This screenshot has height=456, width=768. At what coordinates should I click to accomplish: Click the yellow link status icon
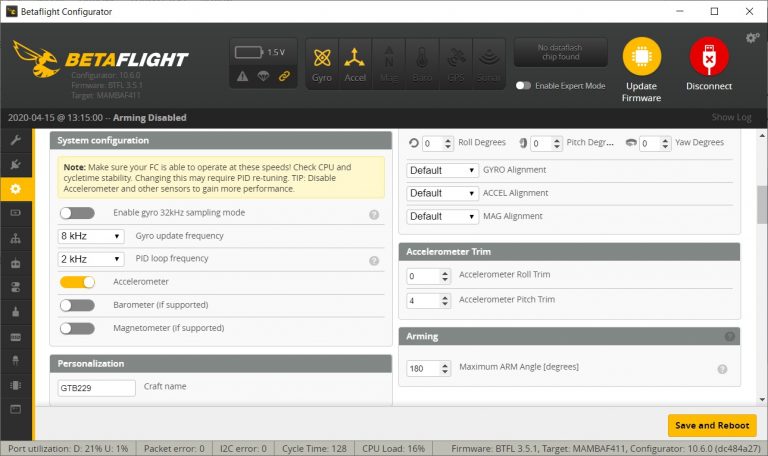[284, 76]
